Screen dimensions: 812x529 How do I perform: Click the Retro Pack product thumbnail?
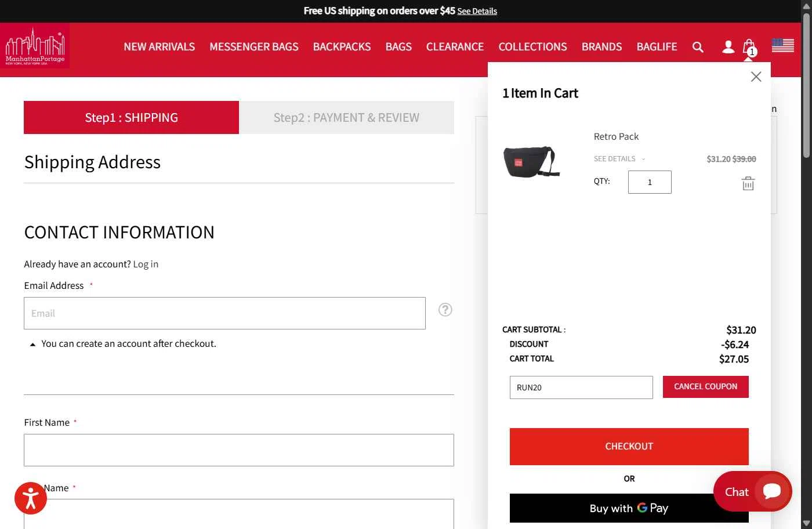click(531, 161)
